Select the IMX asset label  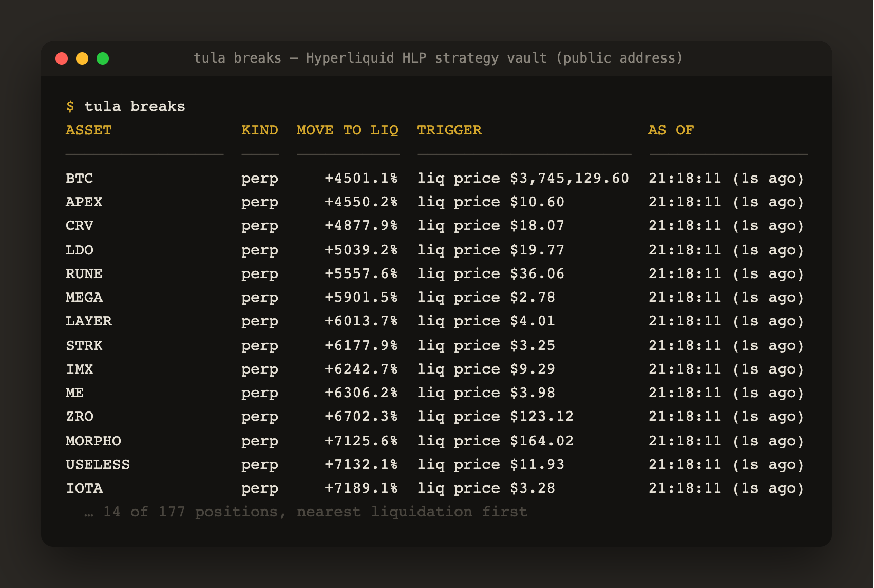tap(80, 369)
